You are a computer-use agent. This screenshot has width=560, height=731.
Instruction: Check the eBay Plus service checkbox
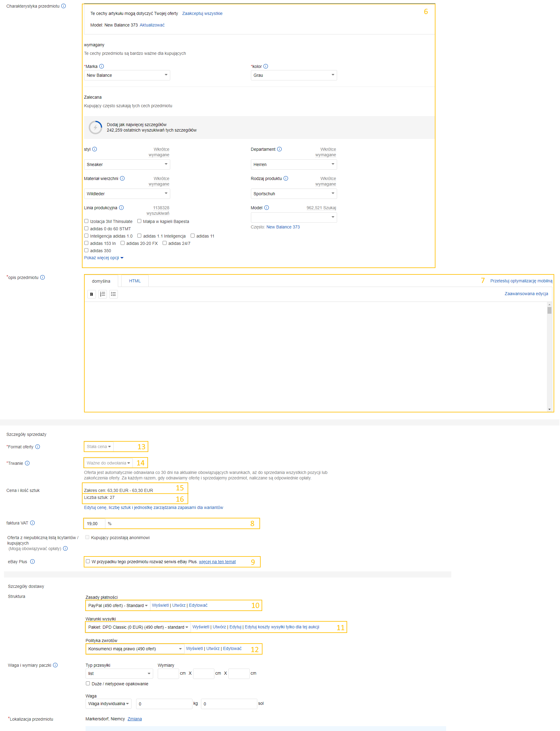(x=88, y=561)
